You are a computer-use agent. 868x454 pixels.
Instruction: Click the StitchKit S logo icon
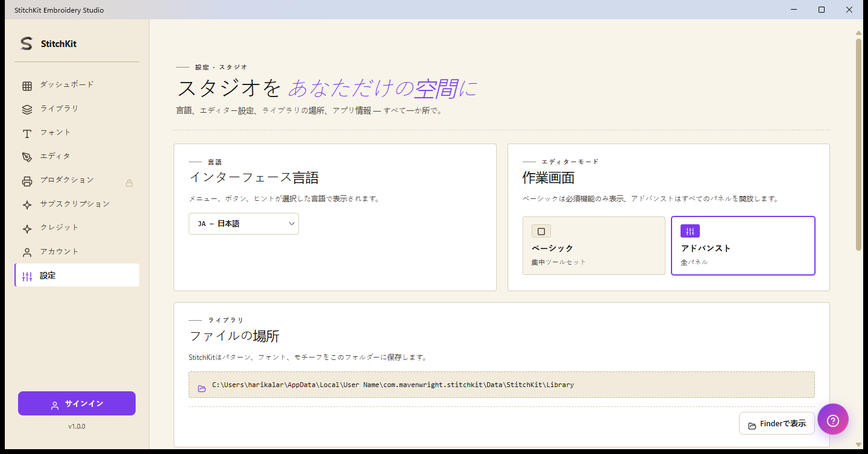pos(26,43)
